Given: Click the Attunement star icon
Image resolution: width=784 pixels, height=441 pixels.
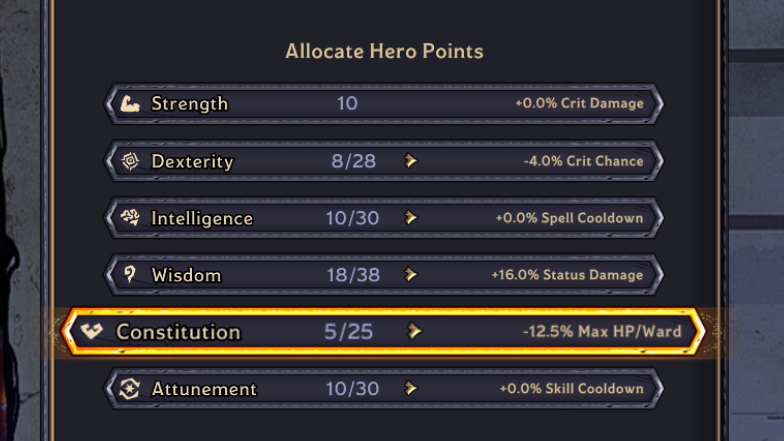Looking at the screenshot, I should point(130,388).
